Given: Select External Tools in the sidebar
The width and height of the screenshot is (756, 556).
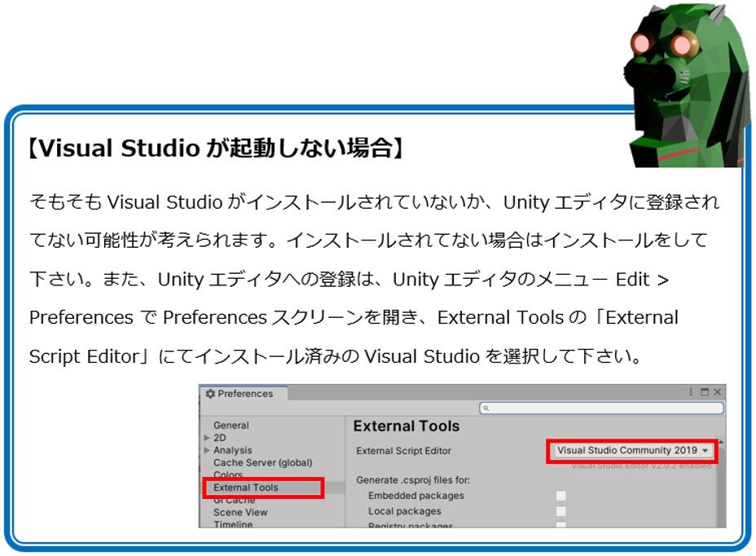Looking at the screenshot, I should 246,488.
